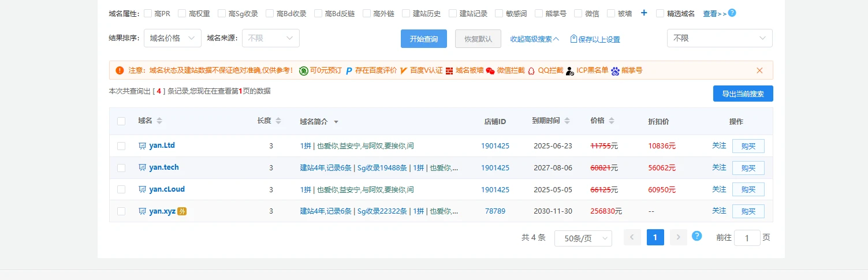Click the 外 badge next to yan.xyz
This screenshot has width=868, height=280.
pos(182,211)
